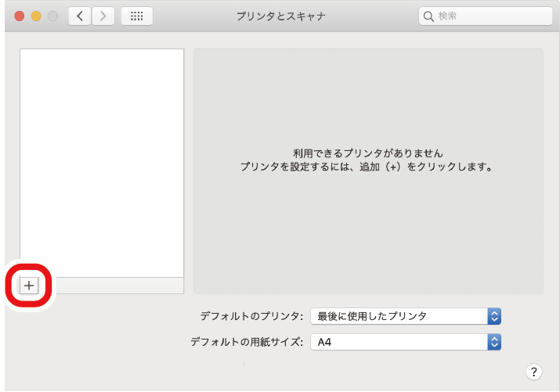Click the デフォルトの用紙サイズ label text
The image size is (560, 392).
[x=246, y=342]
